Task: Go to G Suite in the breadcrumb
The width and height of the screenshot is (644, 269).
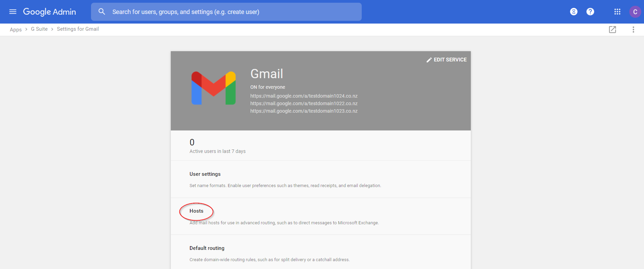Action: click(39, 29)
